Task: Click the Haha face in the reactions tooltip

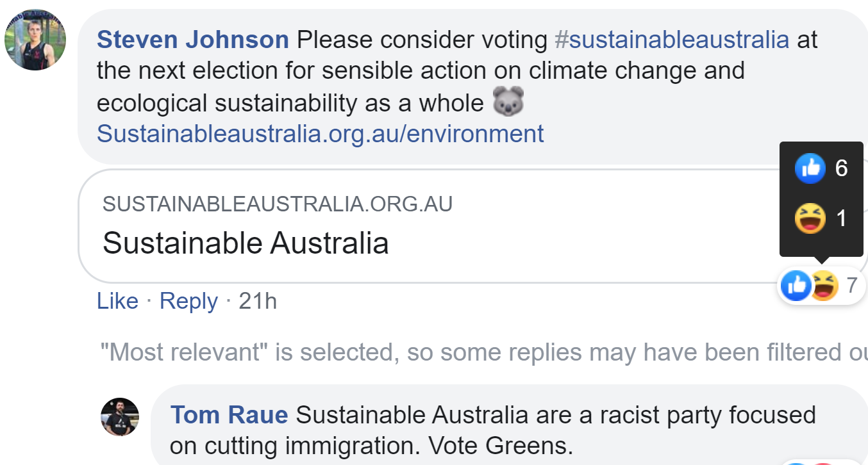Action: pos(810,219)
